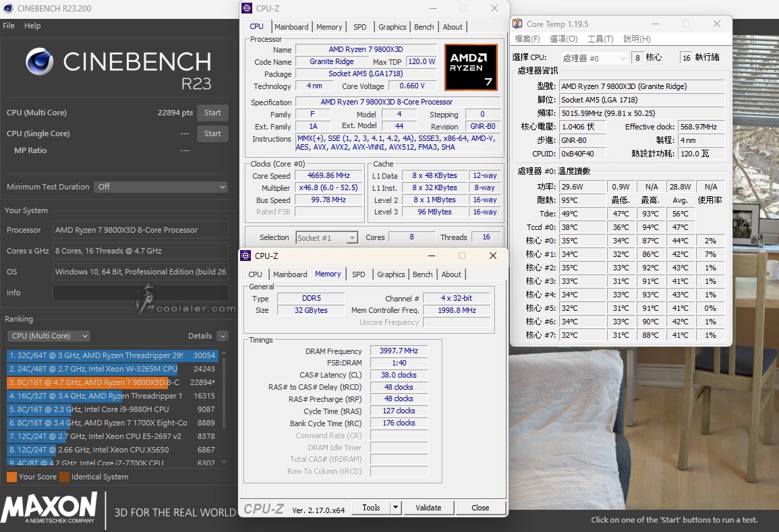Click the Core Temp title bar icon
This screenshot has width=779, height=532.
[517, 24]
